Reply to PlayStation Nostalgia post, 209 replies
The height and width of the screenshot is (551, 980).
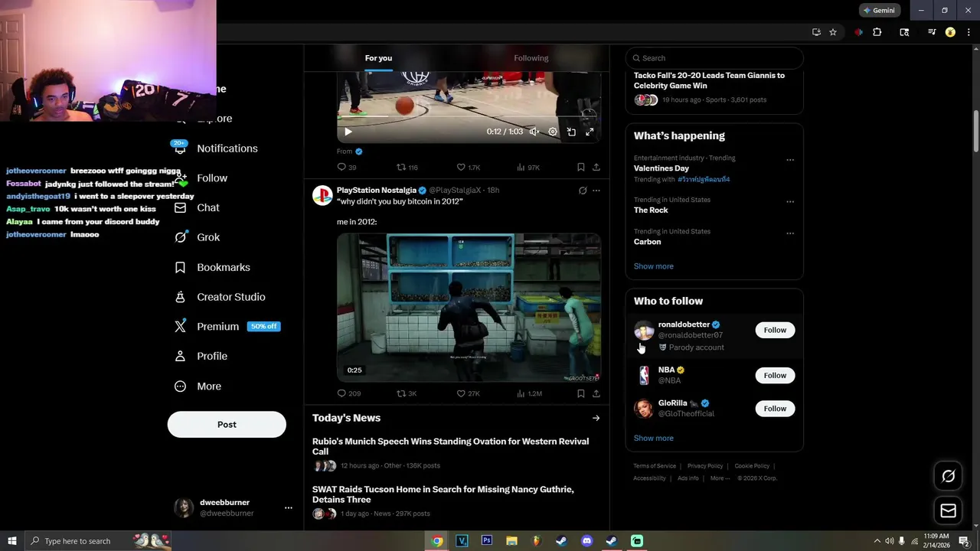pyautogui.click(x=349, y=393)
